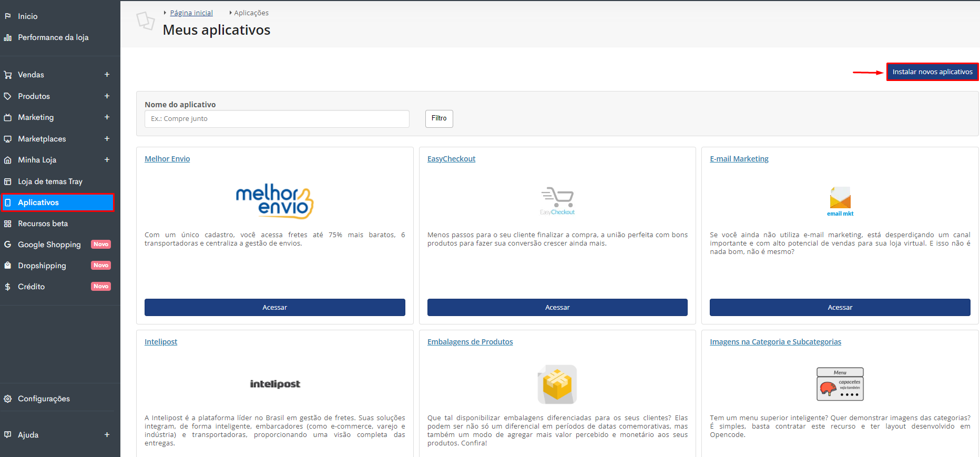Open the Melhor Envio title link
Screen dimensions: 980x457
pos(167,159)
